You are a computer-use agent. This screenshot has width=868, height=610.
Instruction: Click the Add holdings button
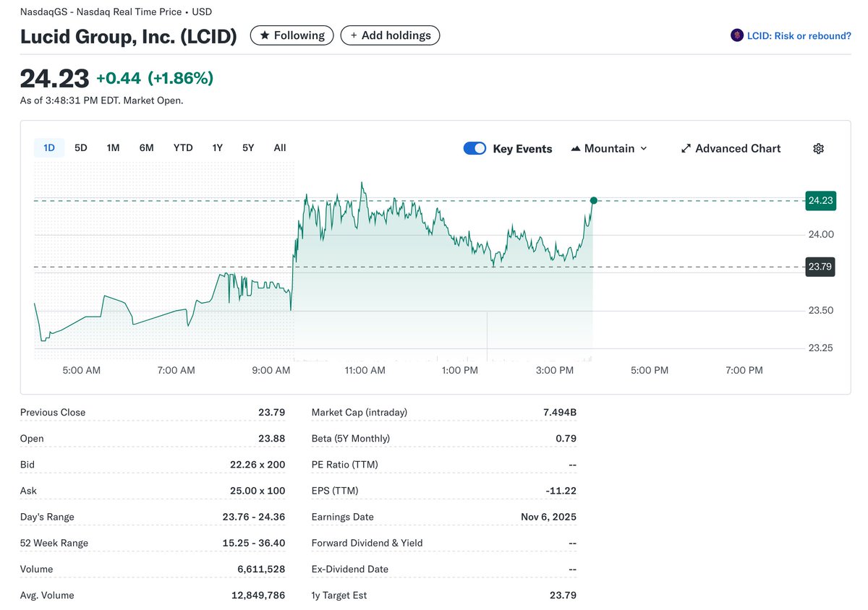pos(390,35)
